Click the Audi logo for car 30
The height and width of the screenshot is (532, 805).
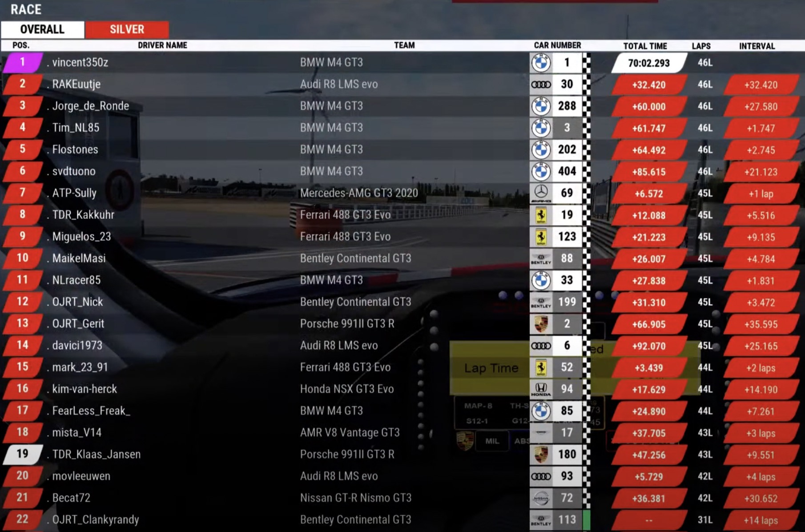(541, 85)
